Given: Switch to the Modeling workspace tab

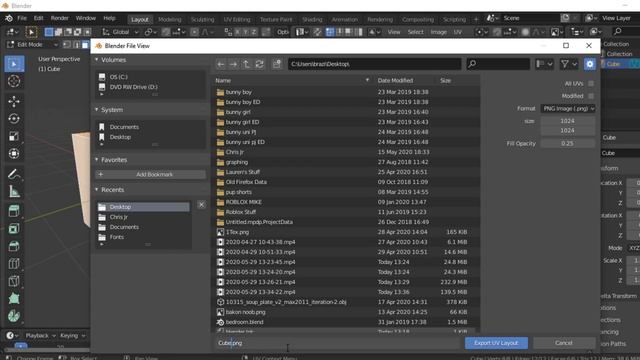Looking at the screenshot, I should coord(169,19).
